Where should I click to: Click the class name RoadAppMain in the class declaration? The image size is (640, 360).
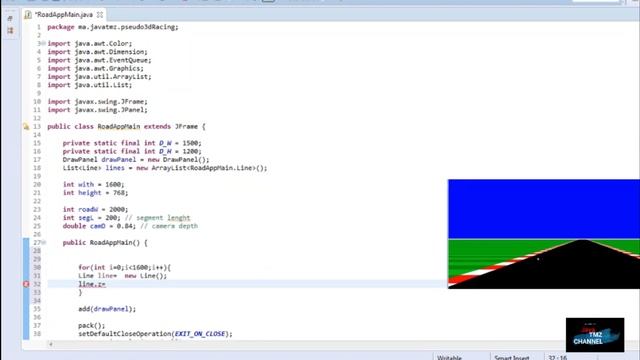click(118, 127)
